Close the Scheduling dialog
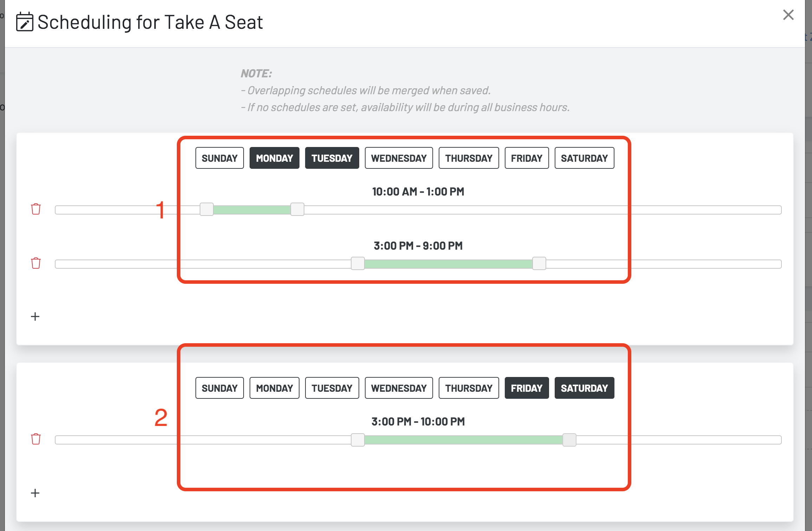Image resolution: width=812 pixels, height=531 pixels. click(788, 15)
